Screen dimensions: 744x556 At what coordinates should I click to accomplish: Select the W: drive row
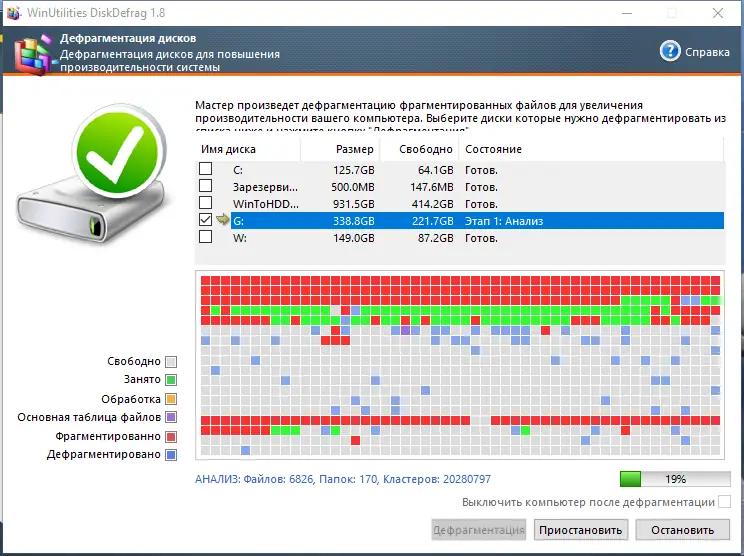coord(460,238)
